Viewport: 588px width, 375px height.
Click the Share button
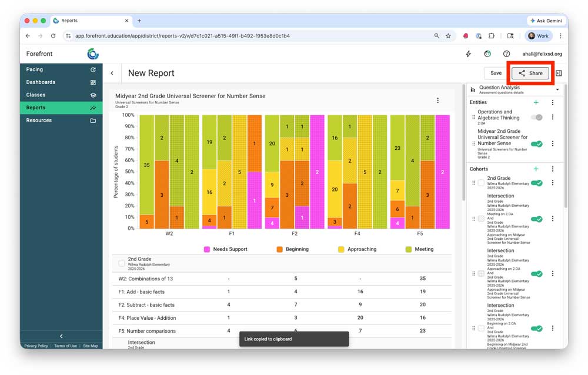[530, 73]
